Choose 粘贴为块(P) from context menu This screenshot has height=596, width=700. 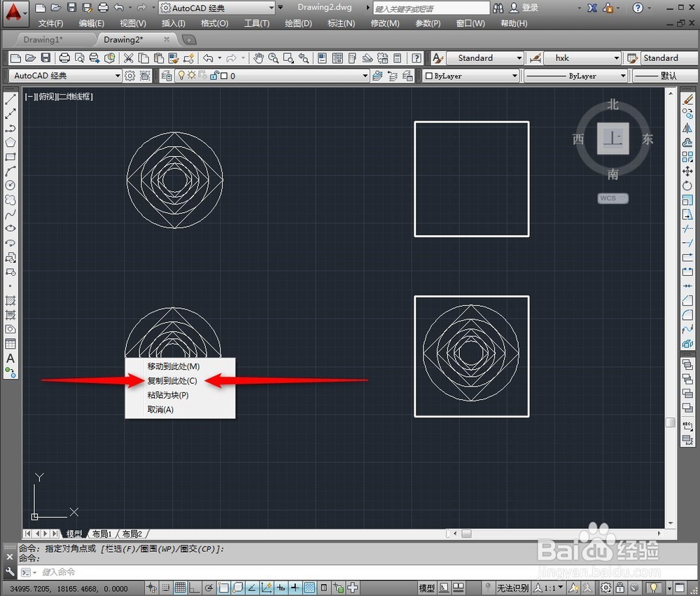pos(168,396)
